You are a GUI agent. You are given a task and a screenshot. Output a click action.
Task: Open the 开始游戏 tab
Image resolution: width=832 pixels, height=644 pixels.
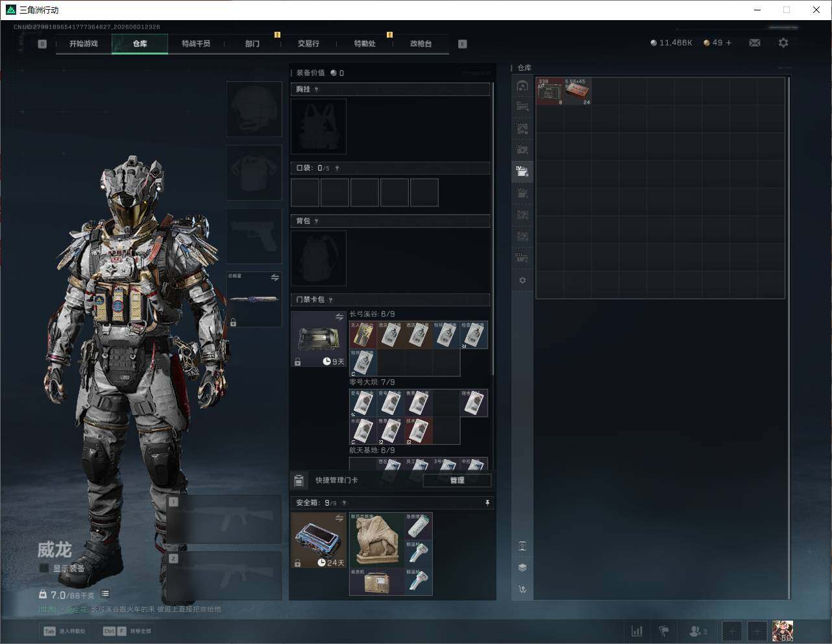(84, 43)
